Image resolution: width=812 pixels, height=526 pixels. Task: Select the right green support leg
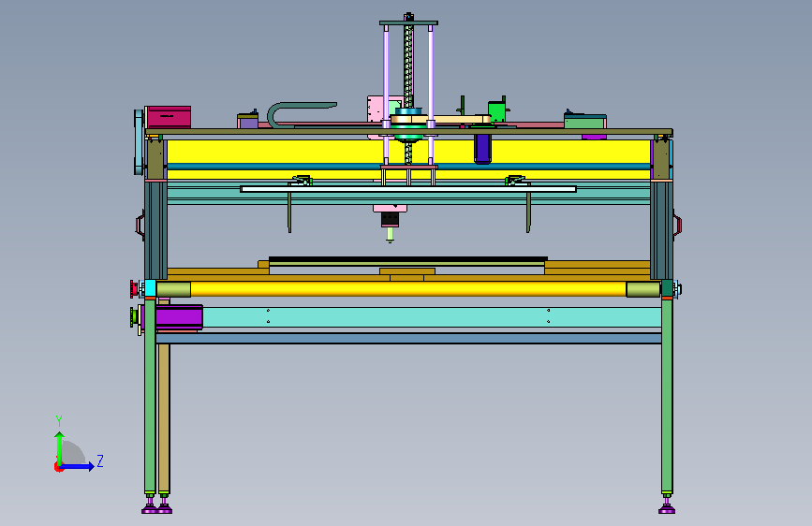pos(667,396)
